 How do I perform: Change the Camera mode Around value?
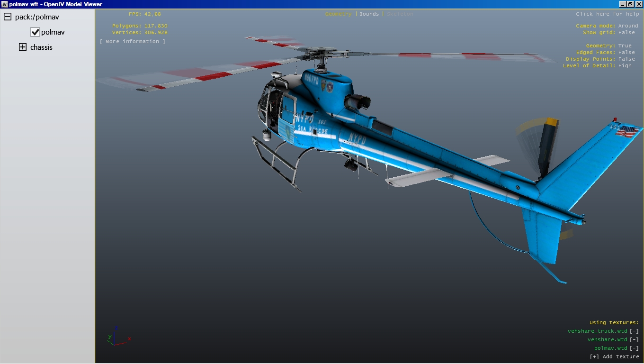tap(628, 26)
